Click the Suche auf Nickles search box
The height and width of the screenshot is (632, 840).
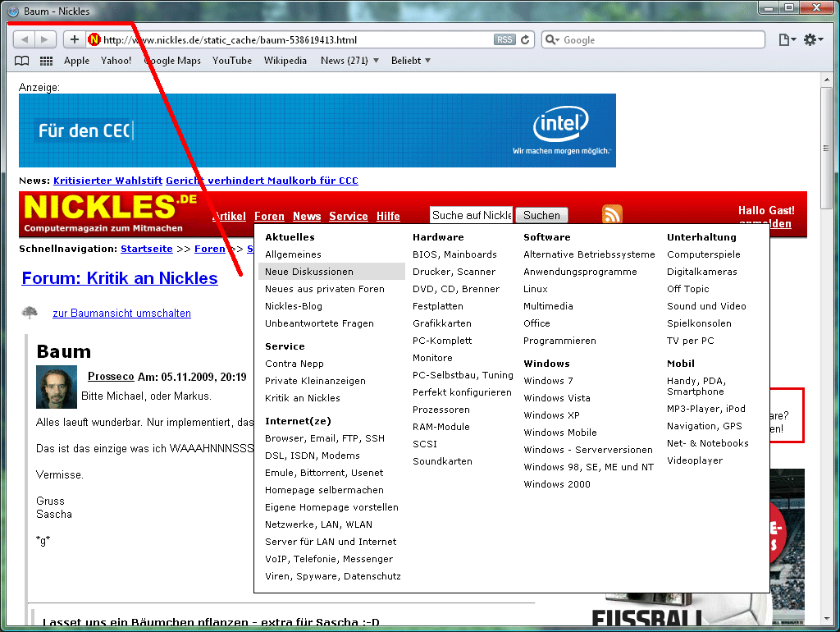[472, 215]
